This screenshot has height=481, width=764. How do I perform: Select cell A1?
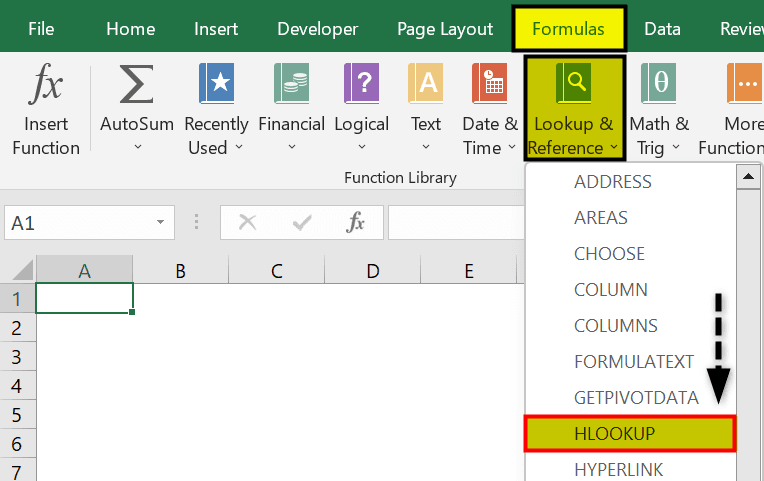(x=84, y=298)
